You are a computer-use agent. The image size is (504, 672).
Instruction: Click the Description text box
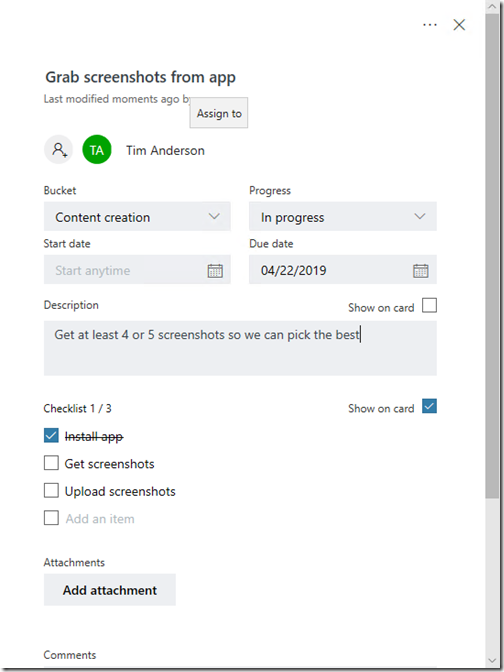tap(240, 348)
